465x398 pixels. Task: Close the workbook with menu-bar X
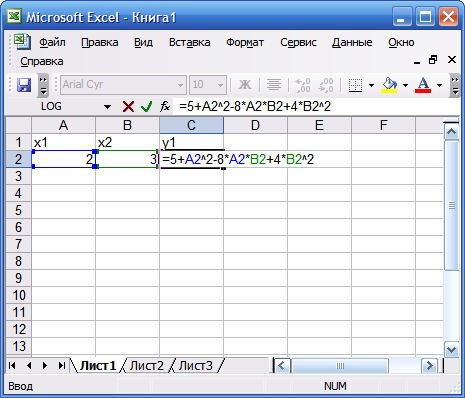tap(452, 60)
